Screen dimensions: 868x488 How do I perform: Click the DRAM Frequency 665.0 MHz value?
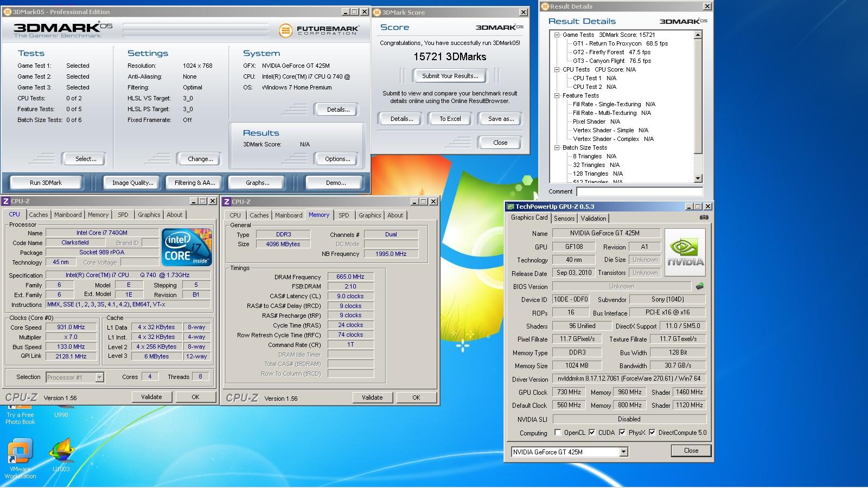point(350,277)
